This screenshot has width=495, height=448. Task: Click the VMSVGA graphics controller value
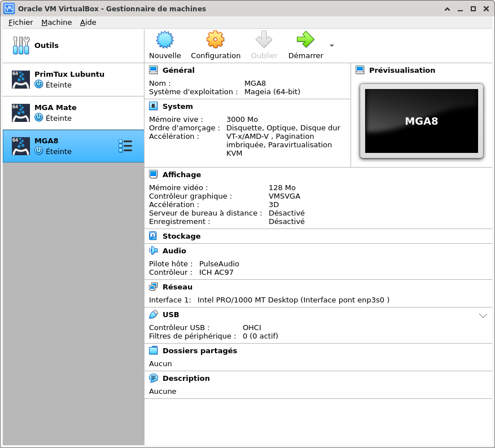(284, 196)
